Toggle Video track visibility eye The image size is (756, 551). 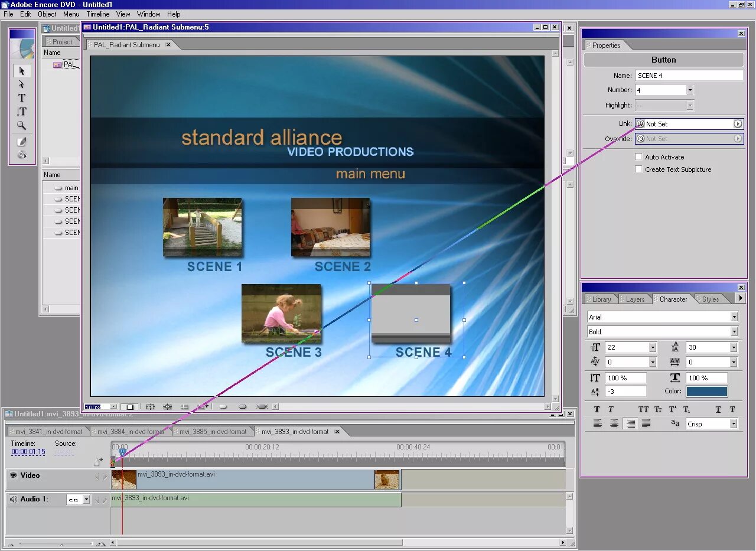pyautogui.click(x=13, y=475)
